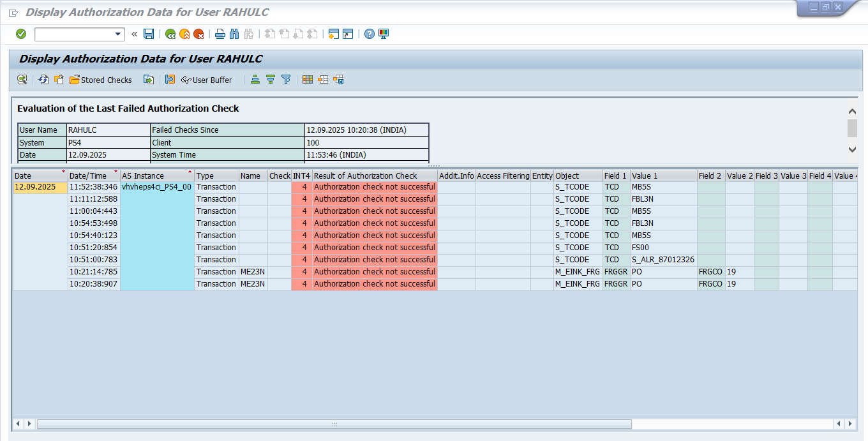
Task: Click the Stored Checks button
Action: point(100,80)
